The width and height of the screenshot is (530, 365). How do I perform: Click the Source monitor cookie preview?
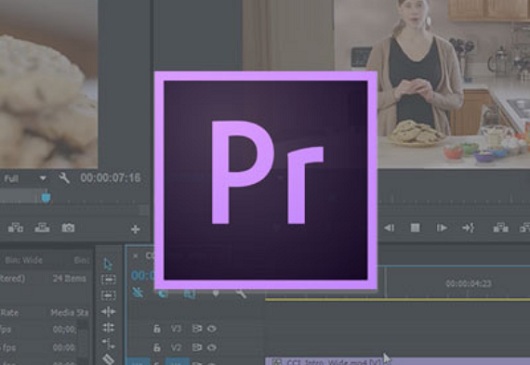point(49,84)
